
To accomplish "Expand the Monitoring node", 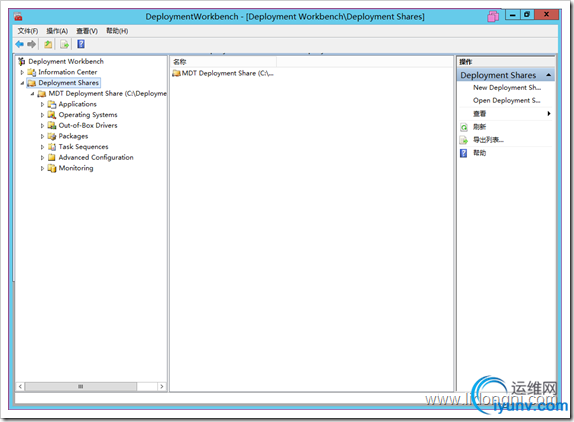I will [42, 168].
